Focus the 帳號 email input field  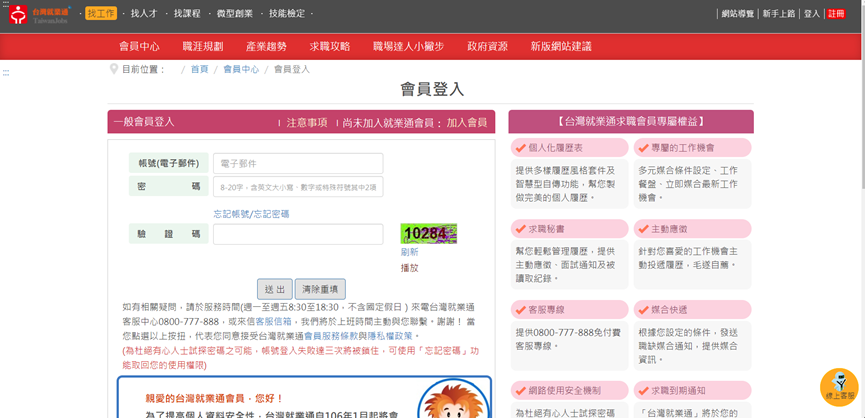click(298, 163)
